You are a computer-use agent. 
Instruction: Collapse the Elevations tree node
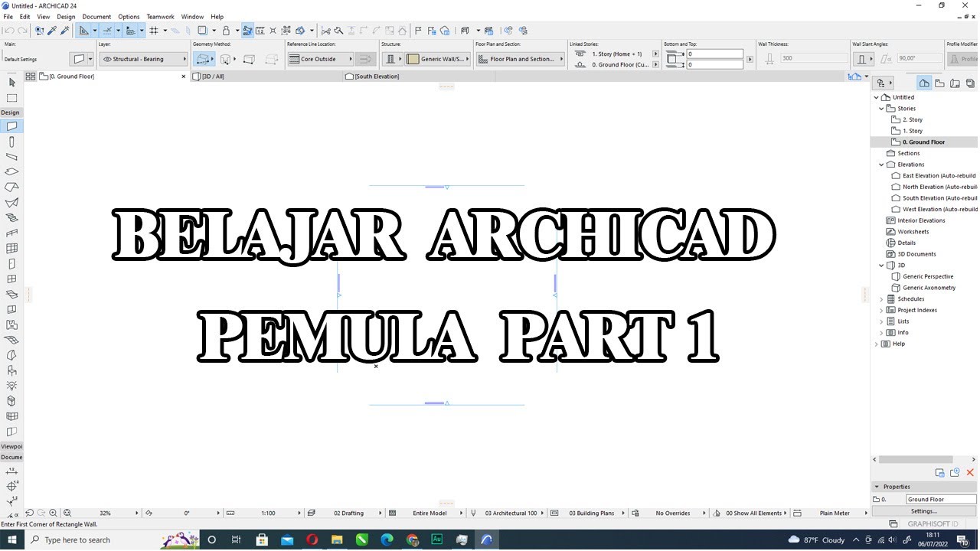[x=882, y=165]
